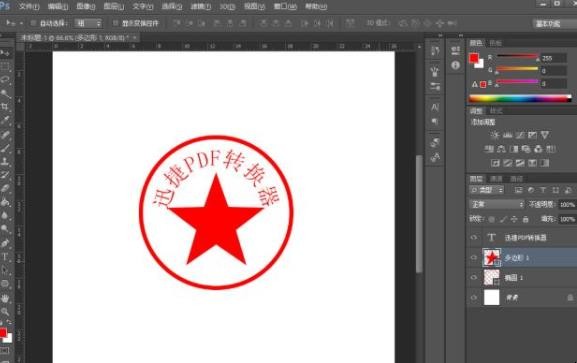Enable the 自动选择 checkbox
The height and width of the screenshot is (363, 577).
(33, 23)
